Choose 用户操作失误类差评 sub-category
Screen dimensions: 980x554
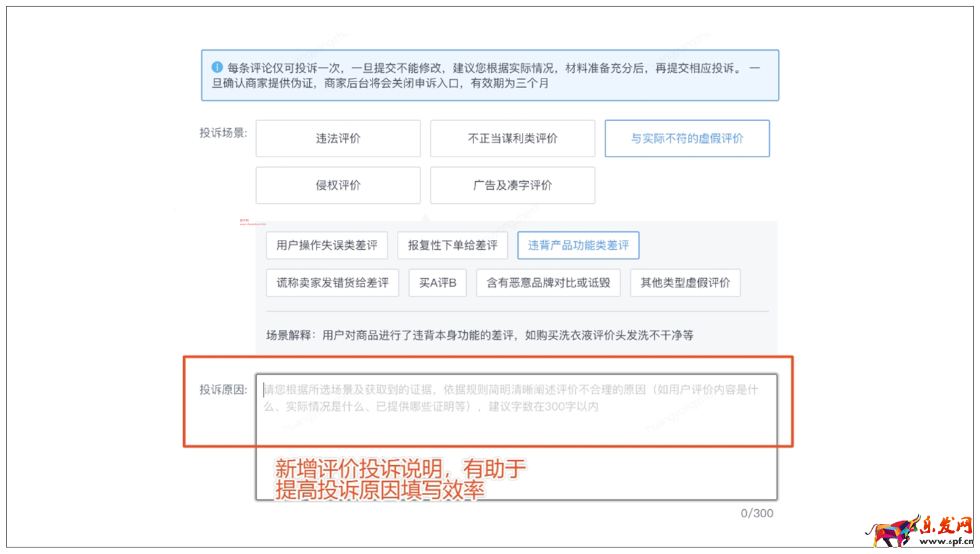pyautogui.click(x=328, y=245)
